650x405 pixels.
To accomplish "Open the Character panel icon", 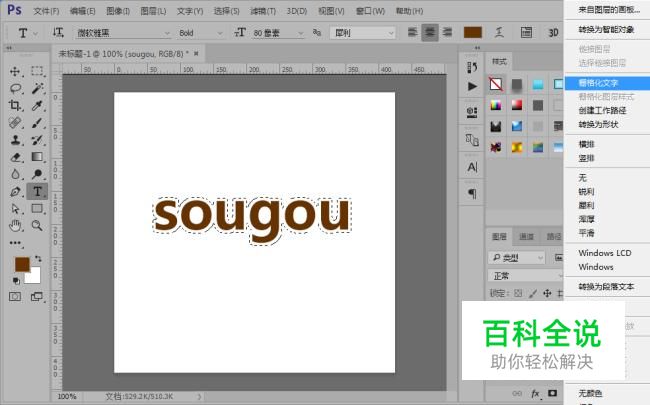I will pos(472,167).
